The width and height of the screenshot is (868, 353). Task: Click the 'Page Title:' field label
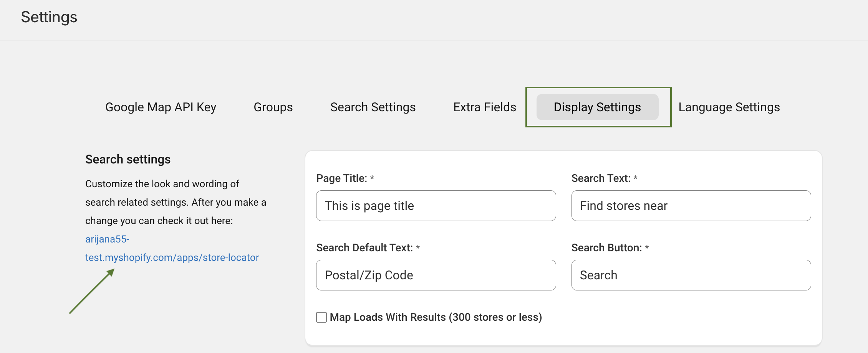341,178
